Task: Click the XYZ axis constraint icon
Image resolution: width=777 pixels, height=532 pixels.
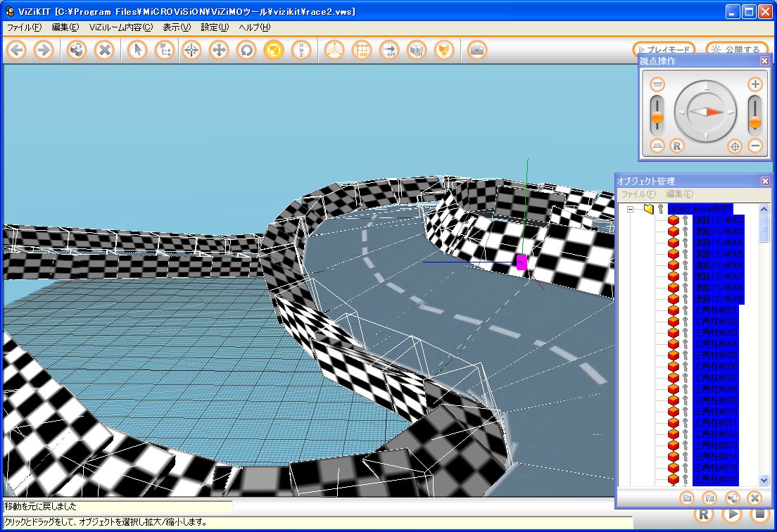Action: (x=301, y=50)
